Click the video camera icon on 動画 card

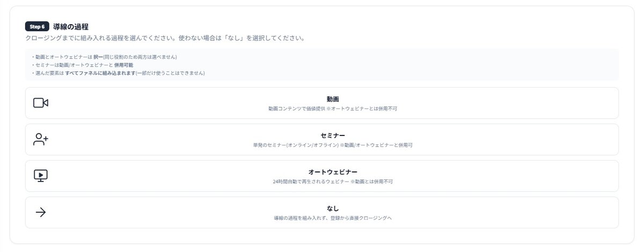click(41, 103)
